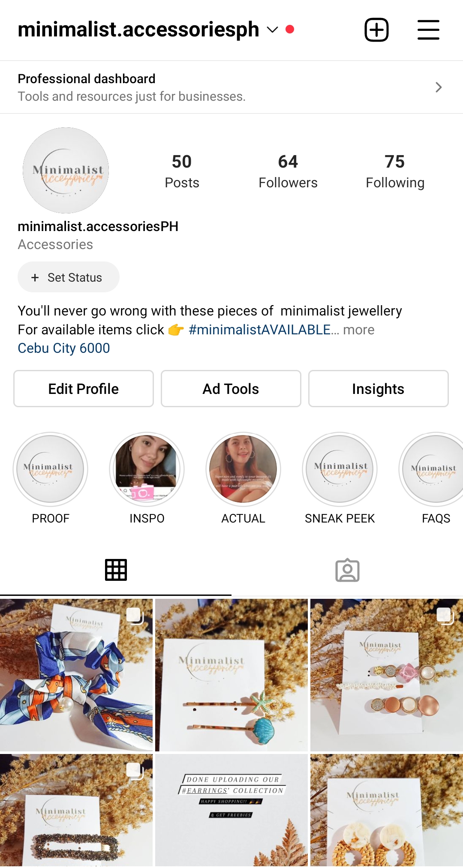Expand the account switcher dropdown arrow
This screenshot has height=868, width=463.
coord(273,30)
